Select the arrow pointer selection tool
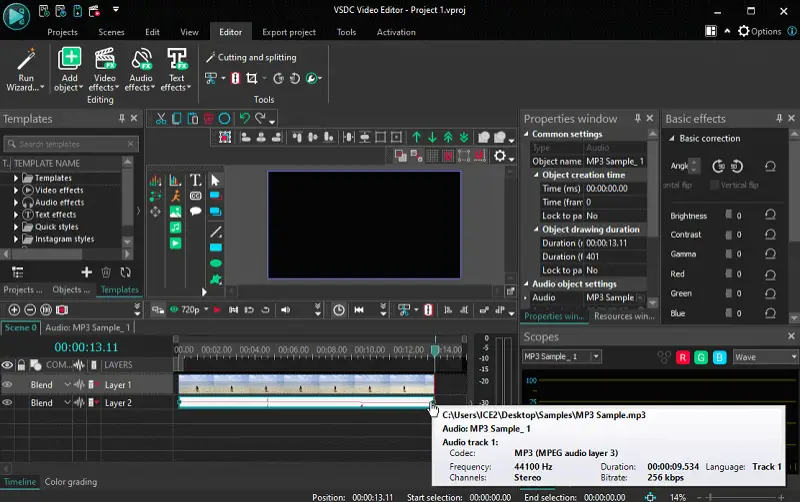The image size is (800, 502). pyautogui.click(x=215, y=180)
